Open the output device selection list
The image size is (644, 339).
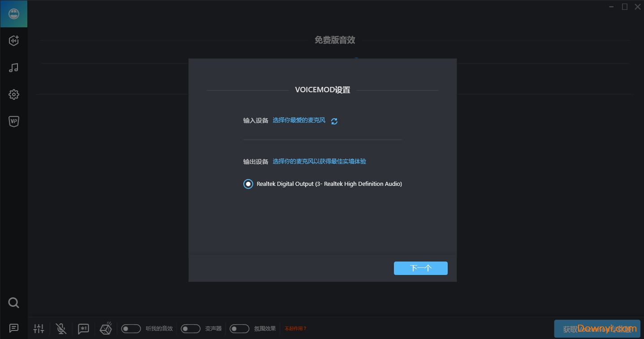pyautogui.click(x=319, y=161)
